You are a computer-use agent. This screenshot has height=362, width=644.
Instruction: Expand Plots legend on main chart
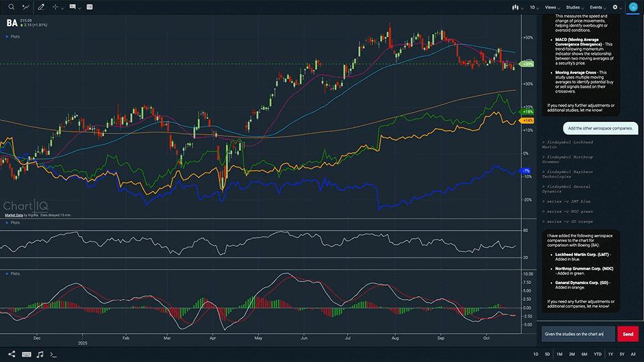point(13,36)
